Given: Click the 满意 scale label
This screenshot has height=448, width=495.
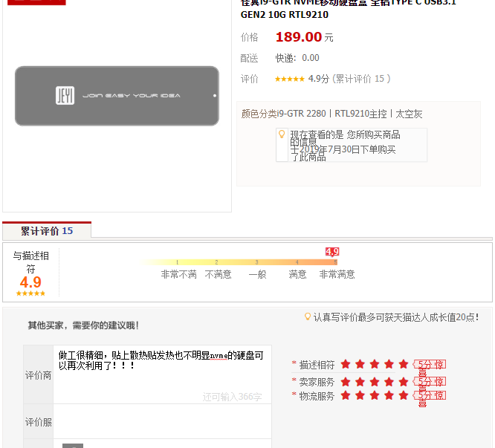Looking at the screenshot, I should [x=297, y=274].
